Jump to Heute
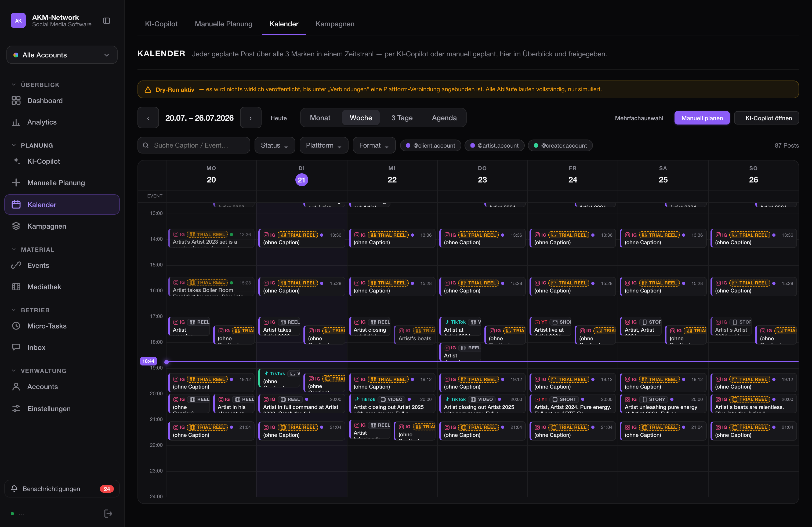Viewport: 812px width, 527px height. click(x=278, y=118)
